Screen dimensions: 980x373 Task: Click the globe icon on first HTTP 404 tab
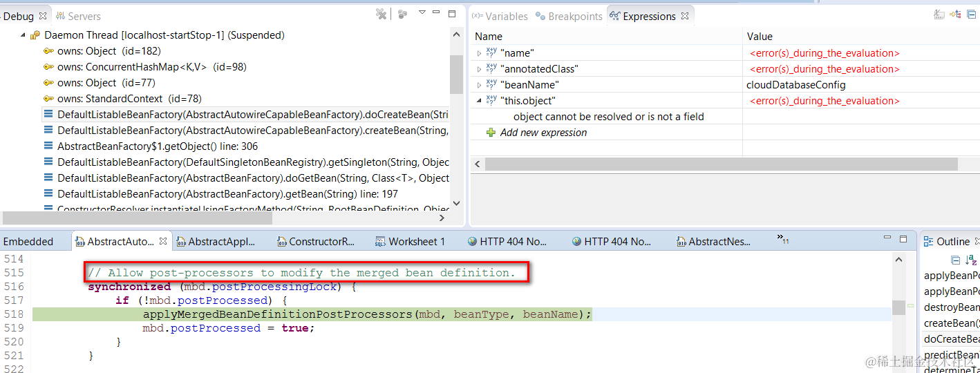473,242
